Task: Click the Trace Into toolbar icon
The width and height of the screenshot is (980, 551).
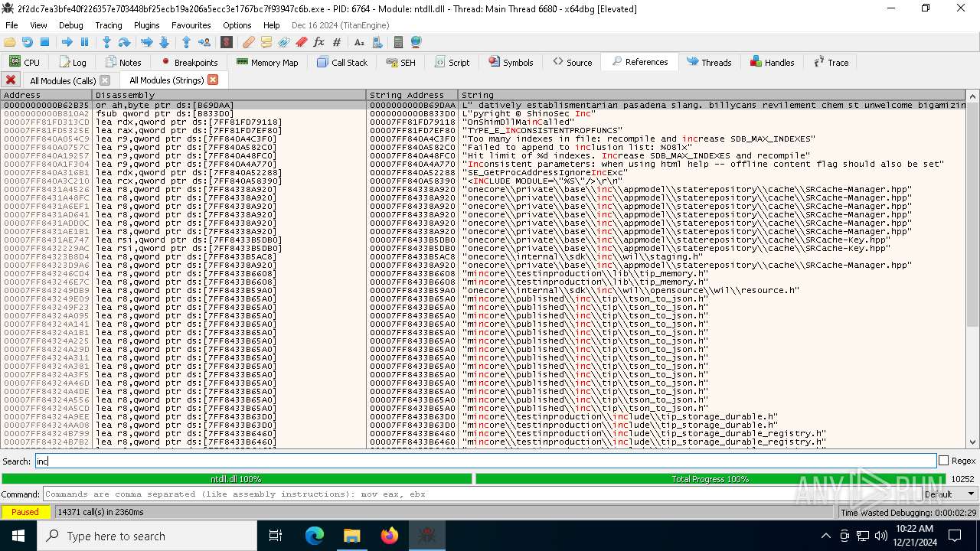Action: (147, 42)
